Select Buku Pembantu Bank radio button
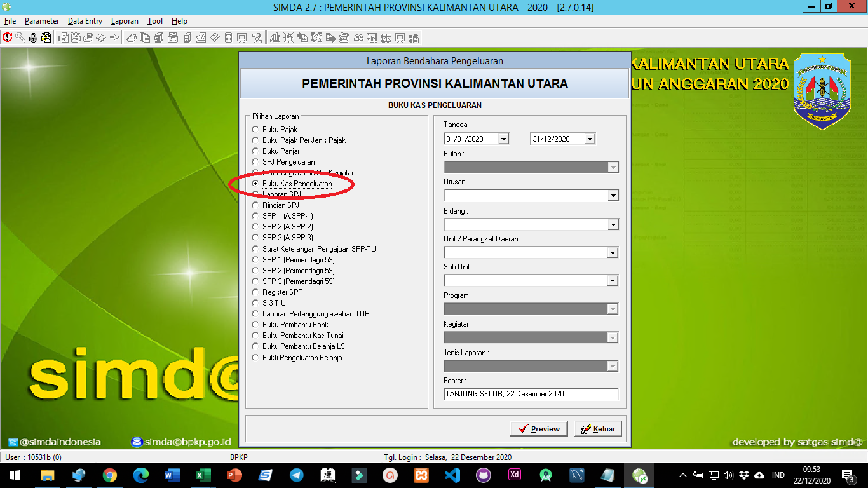The image size is (868, 488). click(255, 325)
